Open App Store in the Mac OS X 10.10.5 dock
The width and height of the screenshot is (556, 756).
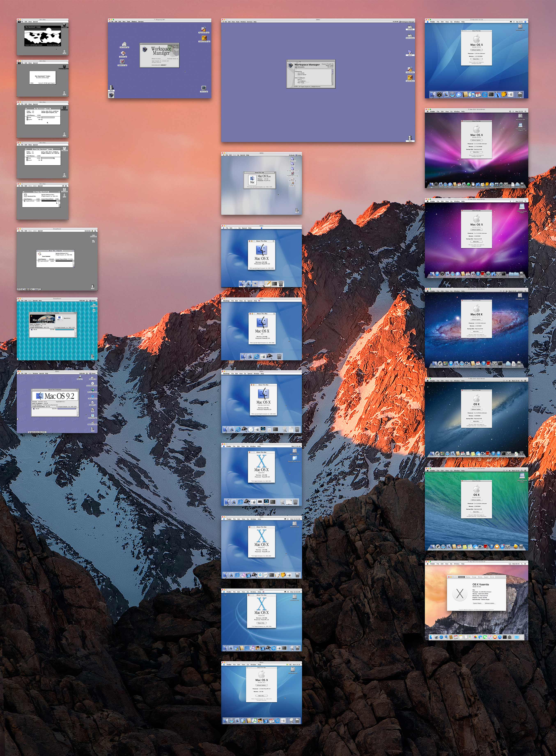pos(500,637)
